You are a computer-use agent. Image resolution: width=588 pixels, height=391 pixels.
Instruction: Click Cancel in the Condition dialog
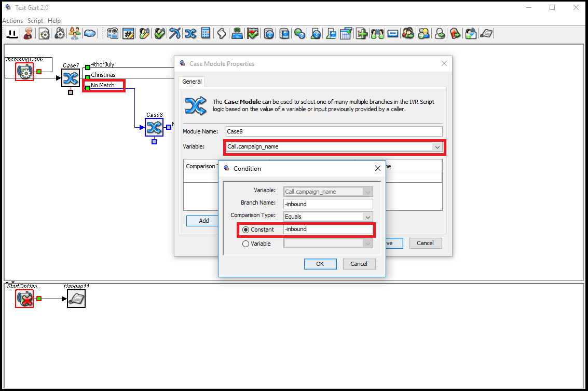click(x=359, y=264)
